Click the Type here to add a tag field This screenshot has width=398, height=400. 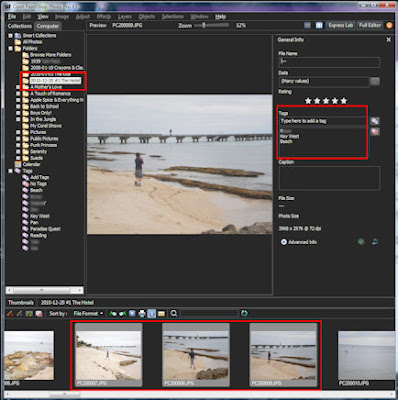(x=322, y=121)
